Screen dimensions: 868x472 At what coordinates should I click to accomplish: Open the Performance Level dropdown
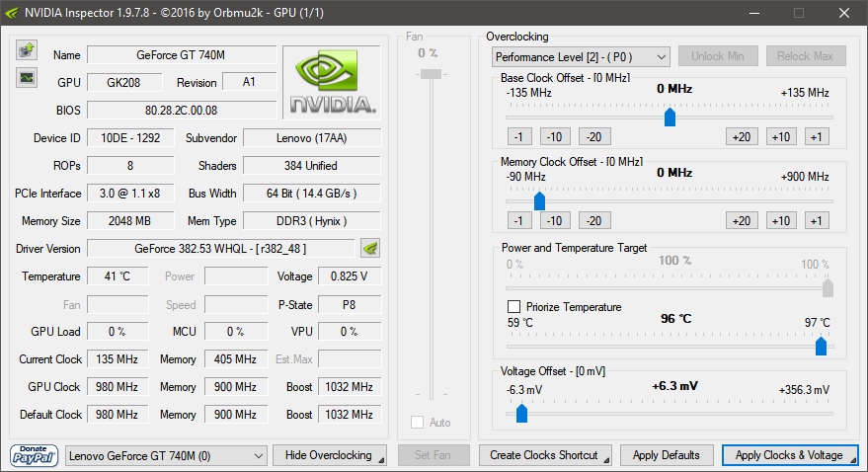(581, 57)
